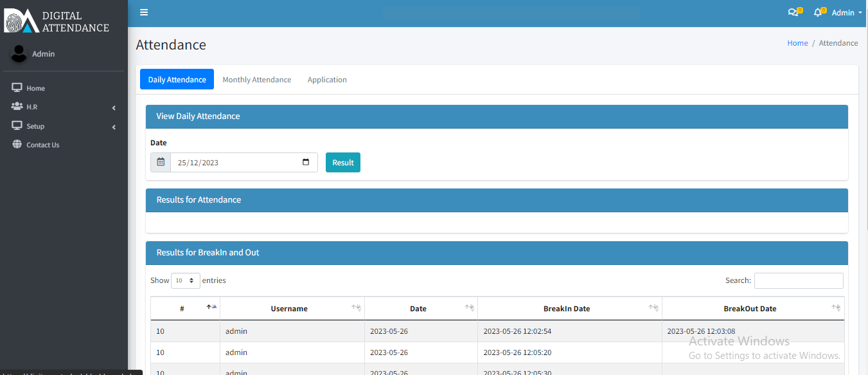This screenshot has width=868, height=375.
Task: Click the hamburger menu toggle icon
Action: pyautogui.click(x=144, y=12)
